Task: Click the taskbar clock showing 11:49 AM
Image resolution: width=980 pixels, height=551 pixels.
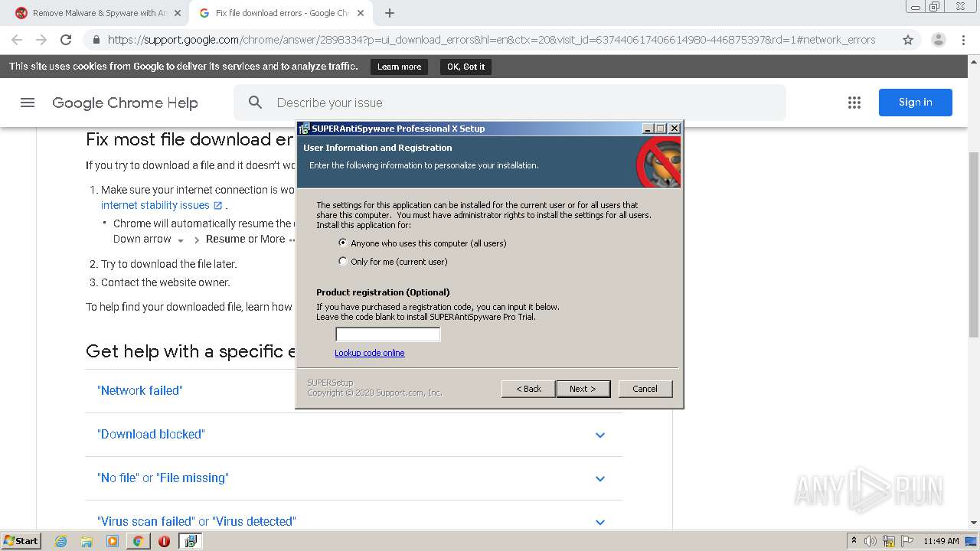Action: (x=941, y=541)
